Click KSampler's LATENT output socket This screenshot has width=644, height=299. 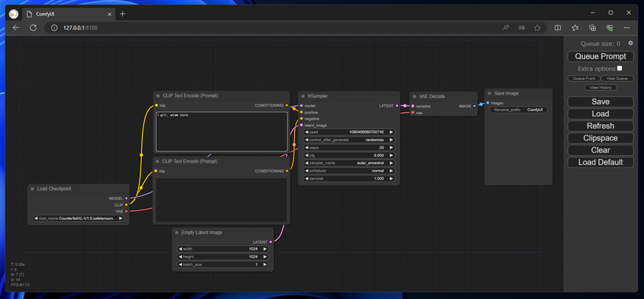396,105
